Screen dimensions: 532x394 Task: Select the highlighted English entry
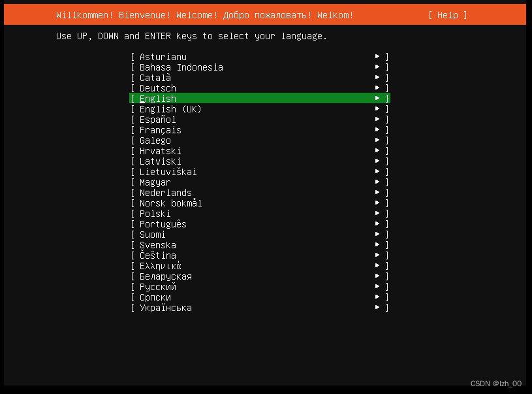tap(260, 99)
